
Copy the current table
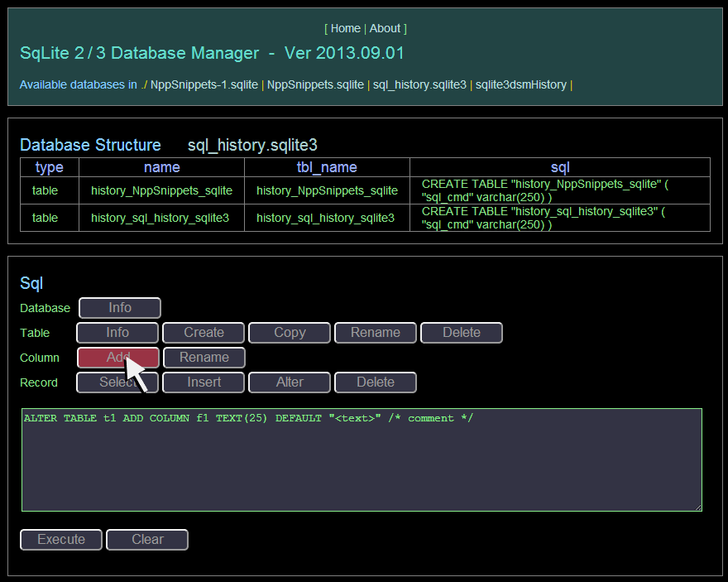(x=289, y=333)
